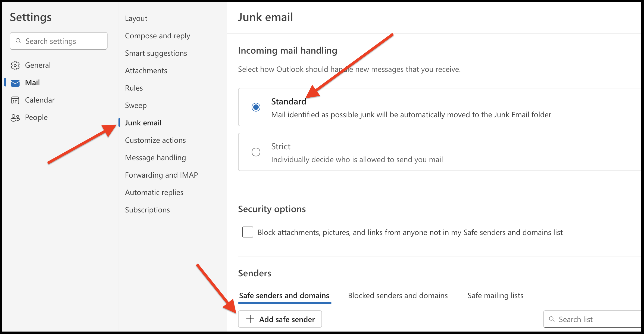Image resolution: width=644 pixels, height=334 pixels.
Task: Select the Standard radio button
Action: (256, 107)
